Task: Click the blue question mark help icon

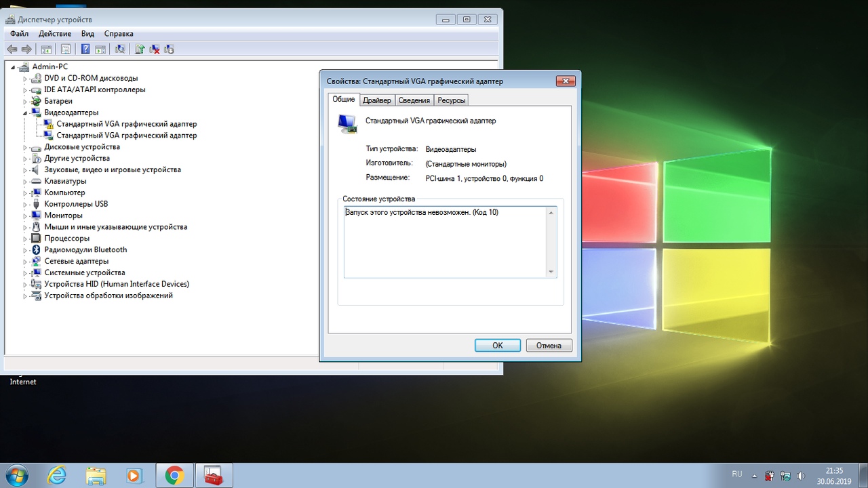Action: coord(85,49)
